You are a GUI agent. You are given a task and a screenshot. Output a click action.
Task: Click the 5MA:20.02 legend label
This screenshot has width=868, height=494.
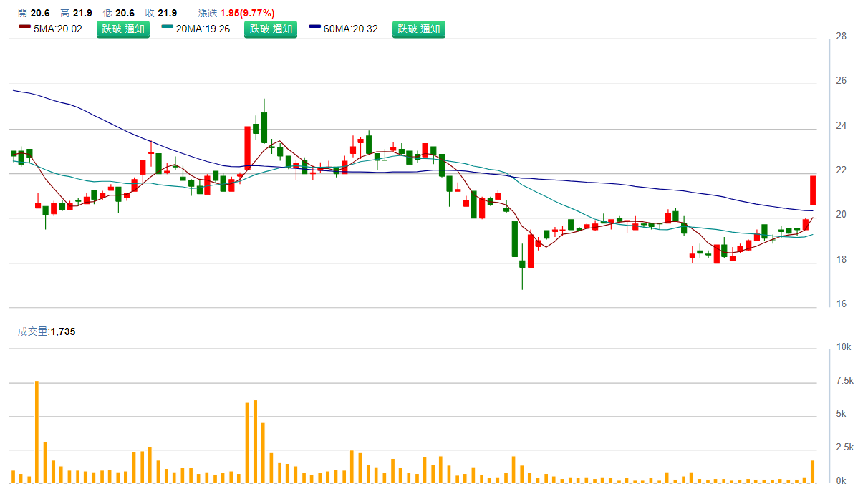click(x=58, y=29)
